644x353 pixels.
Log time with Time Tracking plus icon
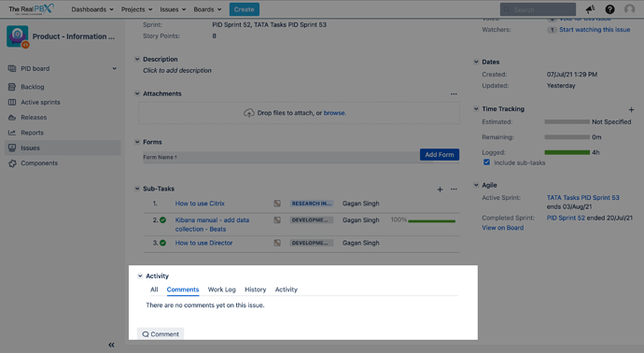[x=631, y=109]
